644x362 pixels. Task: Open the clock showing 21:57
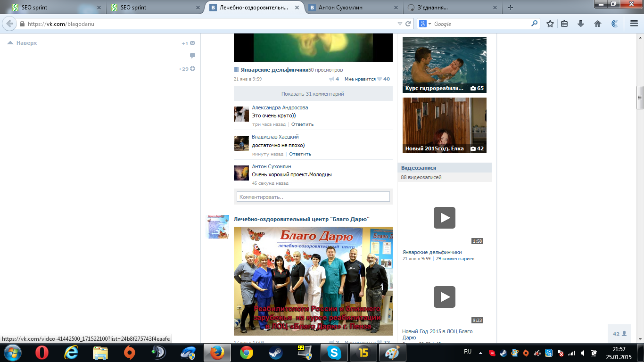(619, 349)
